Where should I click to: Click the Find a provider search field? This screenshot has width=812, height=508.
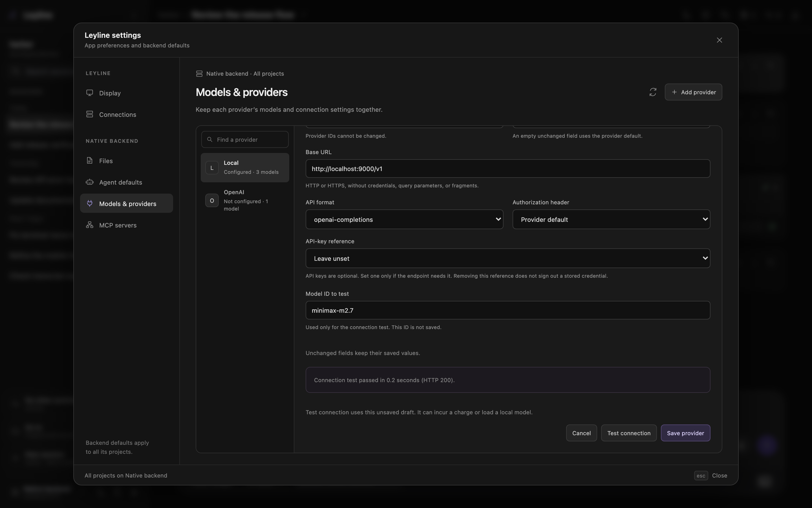[x=245, y=139]
